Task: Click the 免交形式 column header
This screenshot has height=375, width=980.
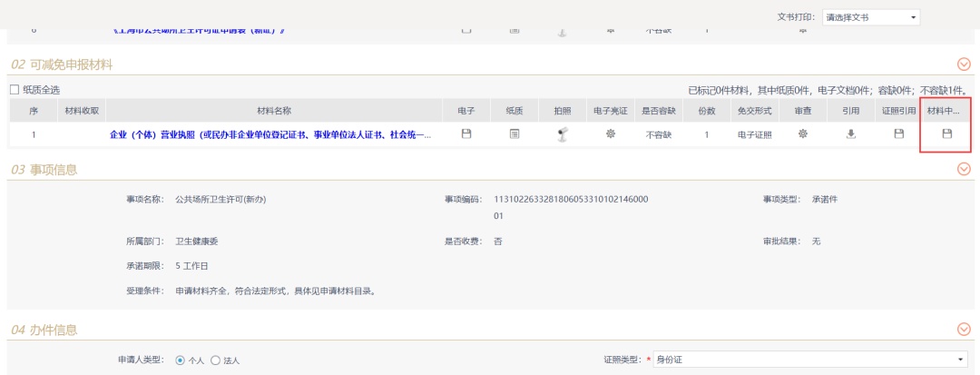Action: point(754,110)
